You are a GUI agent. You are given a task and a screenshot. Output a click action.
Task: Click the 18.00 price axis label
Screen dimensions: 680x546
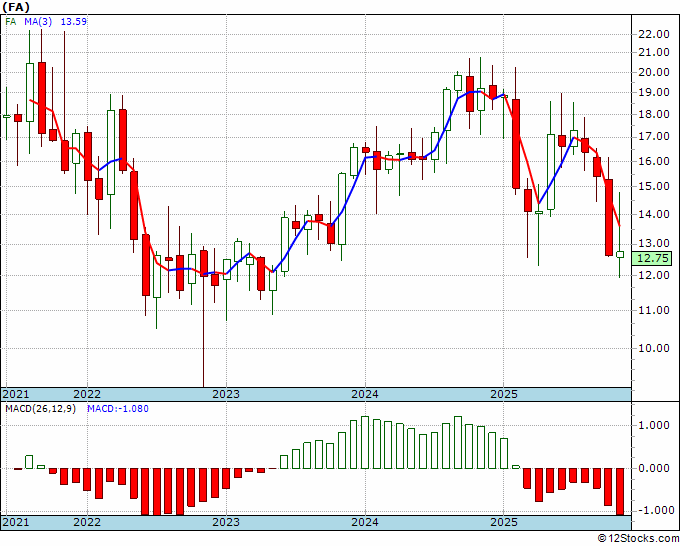(653, 114)
